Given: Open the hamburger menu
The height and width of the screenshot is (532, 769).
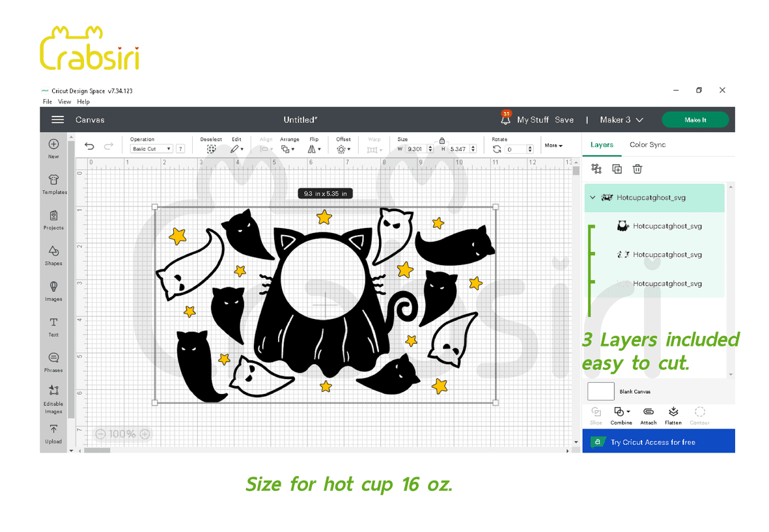Looking at the screenshot, I should (58, 120).
